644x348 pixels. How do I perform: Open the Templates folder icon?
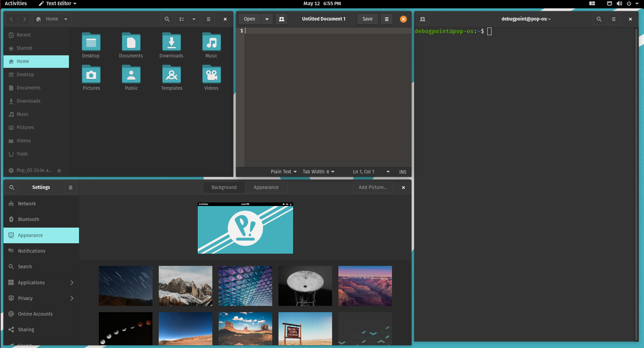pos(172,75)
